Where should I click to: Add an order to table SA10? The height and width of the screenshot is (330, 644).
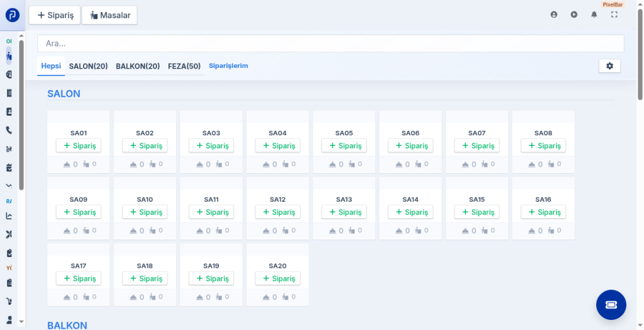coord(145,212)
